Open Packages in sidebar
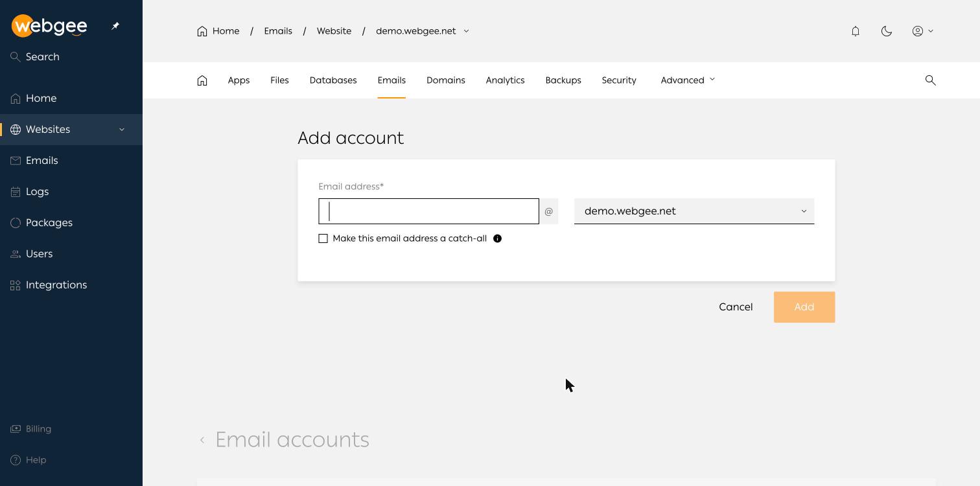980x486 pixels. point(71,223)
